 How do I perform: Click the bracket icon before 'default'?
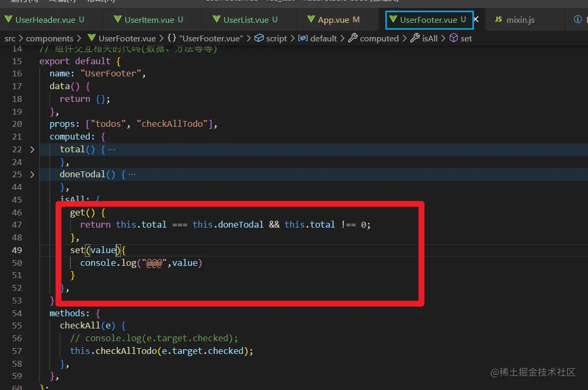tap(303, 38)
